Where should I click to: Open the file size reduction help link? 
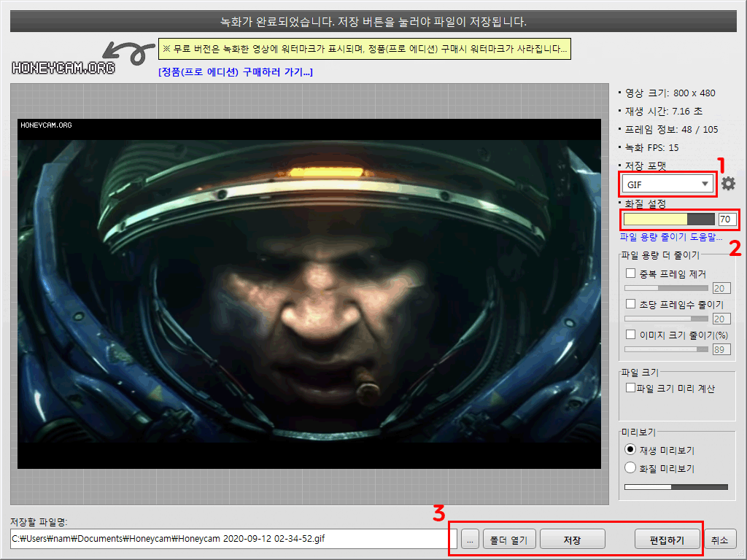click(x=671, y=237)
